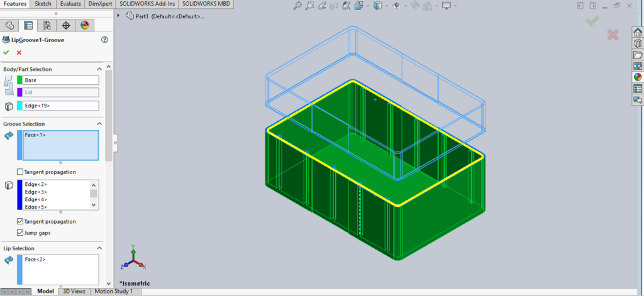Select the 3D Views bottom tab
The height and width of the screenshot is (296, 644).
point(74,291)
